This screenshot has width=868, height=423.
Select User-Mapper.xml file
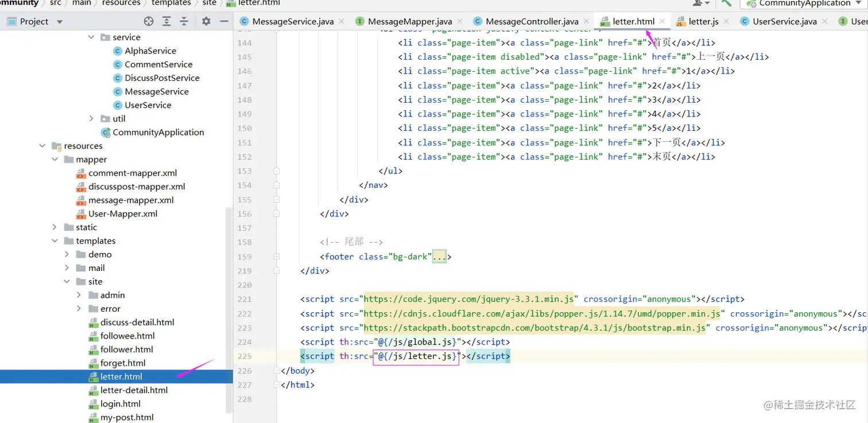coord(123,214)
